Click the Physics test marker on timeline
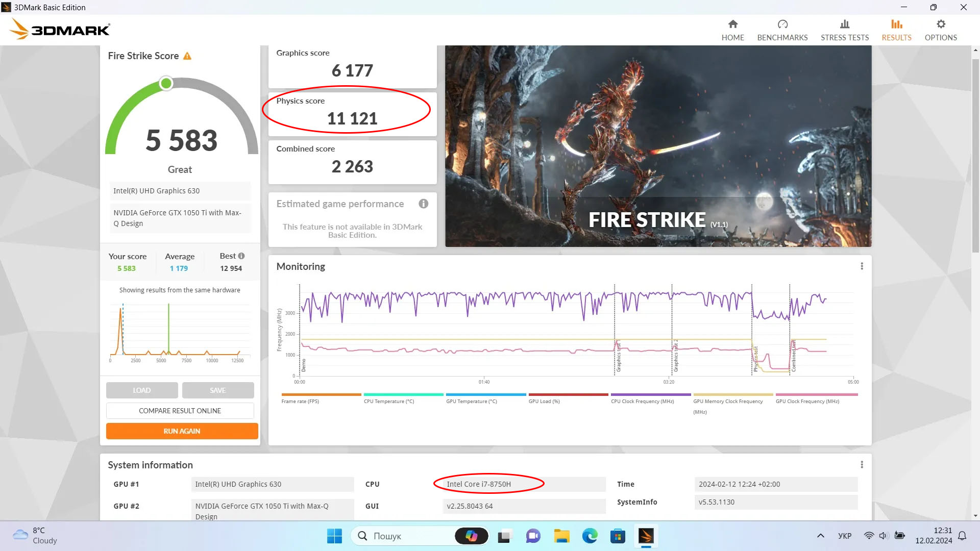This screenshot has width=980, height=551. (755, 358)
